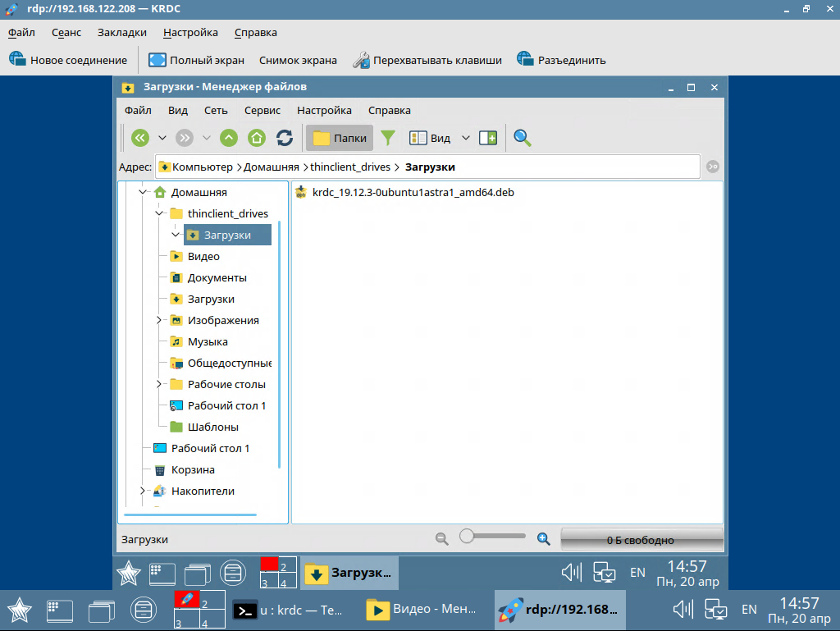Click the Новое соединение button

point(68,60)
